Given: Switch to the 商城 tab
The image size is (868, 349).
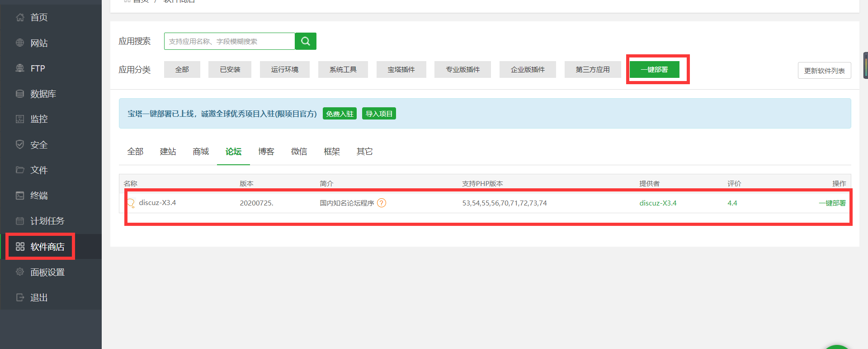Looking at the screenshot, I should (x=201, y=152).
